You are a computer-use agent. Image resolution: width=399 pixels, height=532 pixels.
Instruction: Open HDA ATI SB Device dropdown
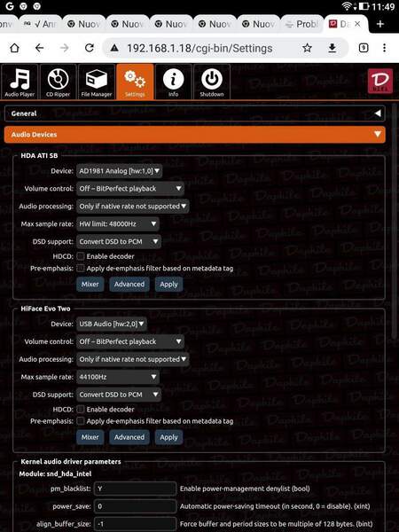pyautogui.click(x=119, y=170)
